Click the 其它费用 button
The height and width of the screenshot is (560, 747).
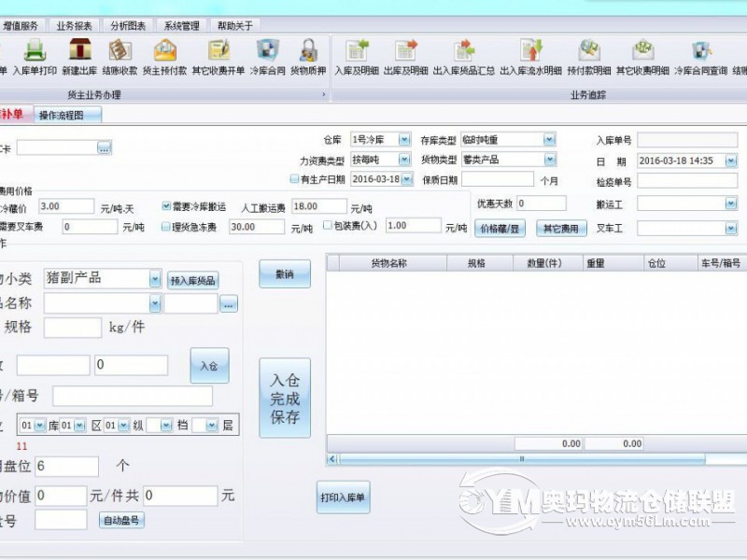click(561, 229)
